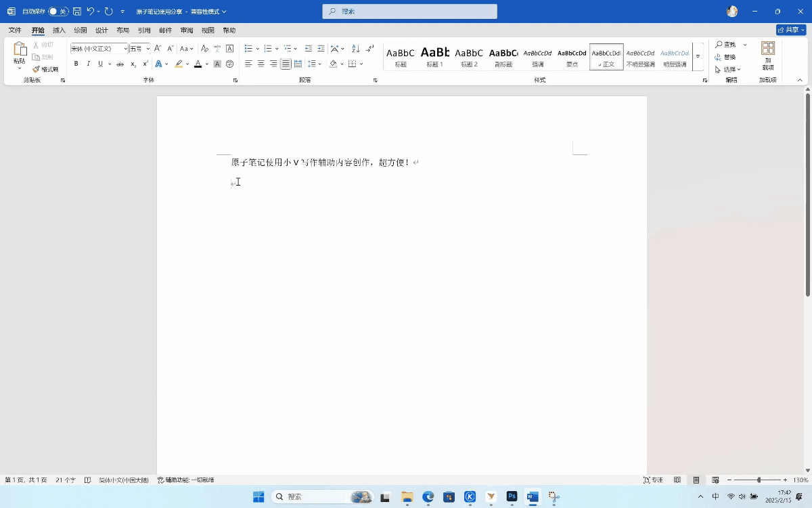Undo the last action

coord(90,12)
